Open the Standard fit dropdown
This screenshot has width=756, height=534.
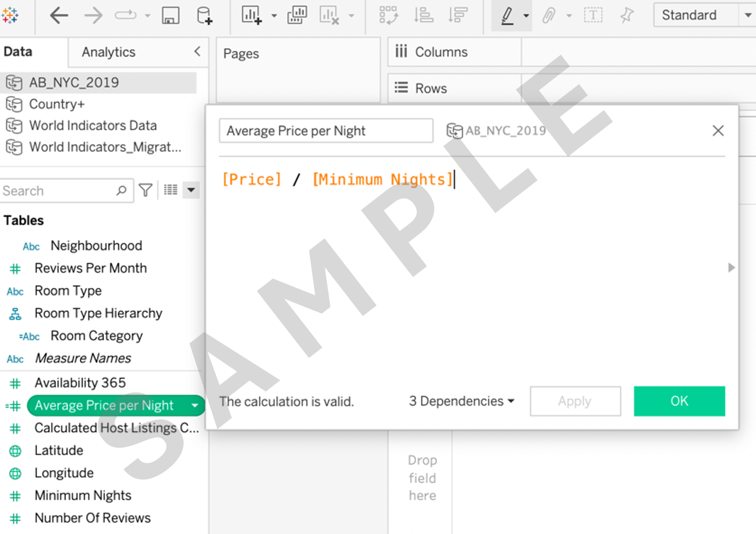[x=747, y=15]
